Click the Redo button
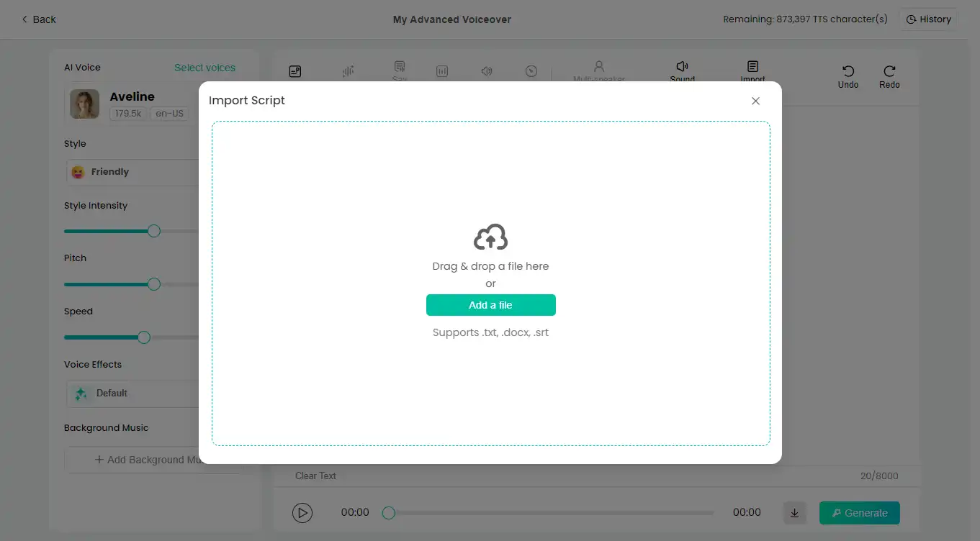980x541 pixels. point(889,76)
